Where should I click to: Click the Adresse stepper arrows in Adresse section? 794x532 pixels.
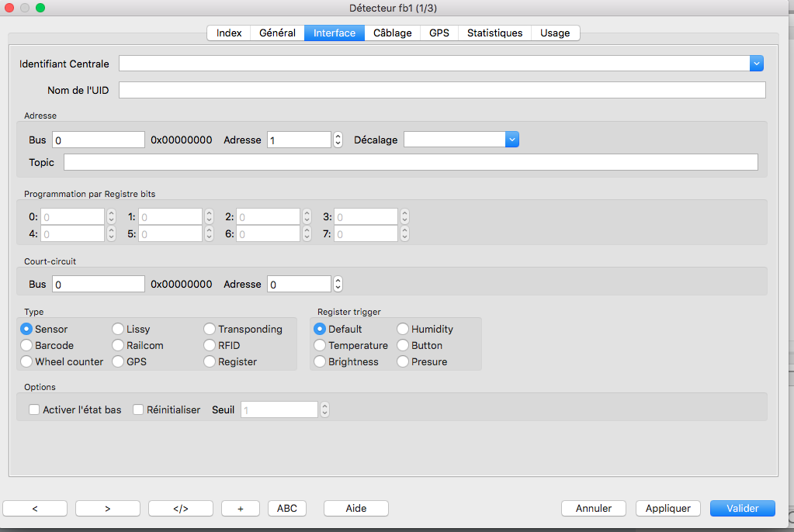coord(338,140)
